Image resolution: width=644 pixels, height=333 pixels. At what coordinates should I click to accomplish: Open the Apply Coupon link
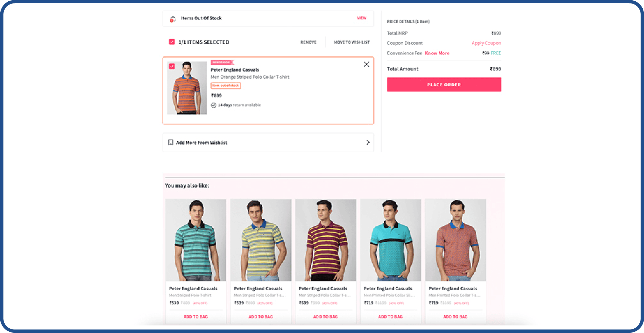pos(486,43)
